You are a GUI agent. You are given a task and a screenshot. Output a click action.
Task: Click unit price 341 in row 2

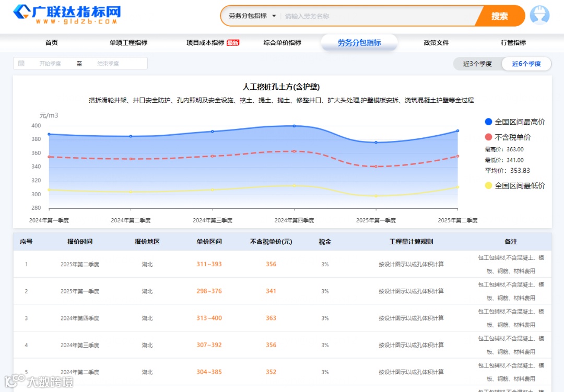tap(271, 291)
